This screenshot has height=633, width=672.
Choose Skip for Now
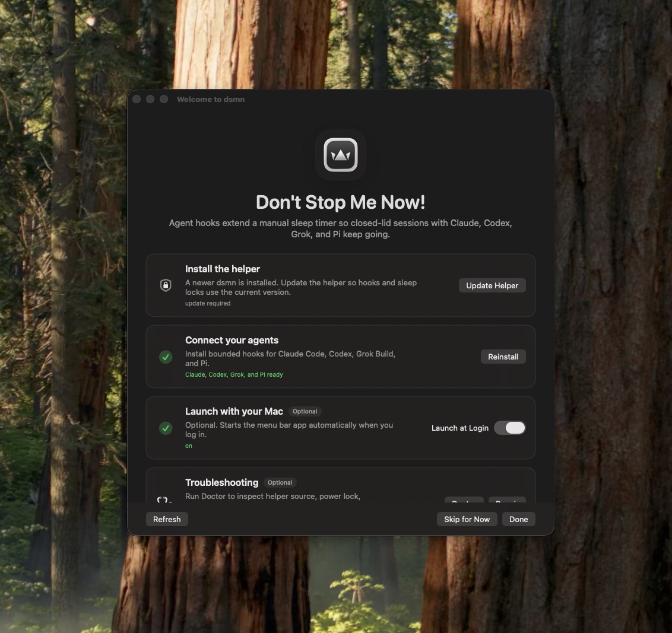pyautogui.click(x=467, y=519)
